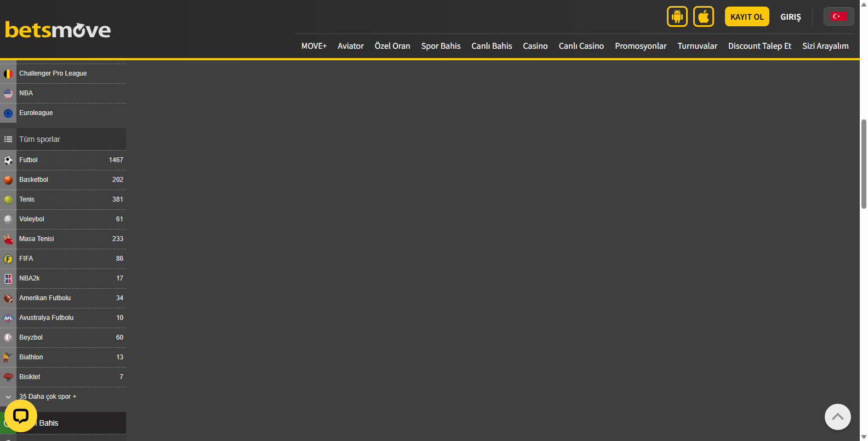Open the Aviator menu item
868x441 pixels.
point(350,46)
